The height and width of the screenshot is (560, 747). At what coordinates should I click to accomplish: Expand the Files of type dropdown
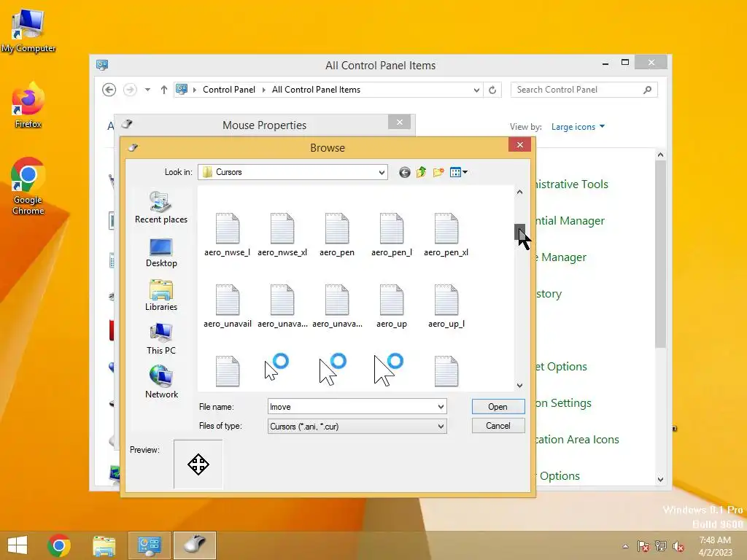[441, 426]
